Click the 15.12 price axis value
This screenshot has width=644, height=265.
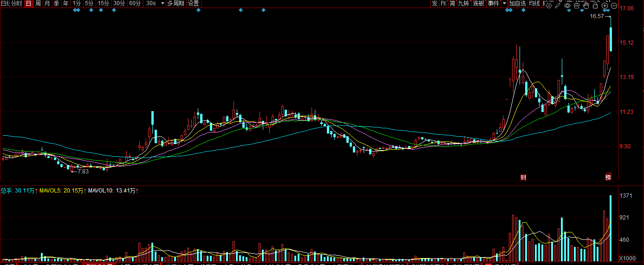click(x=627, y=43)
